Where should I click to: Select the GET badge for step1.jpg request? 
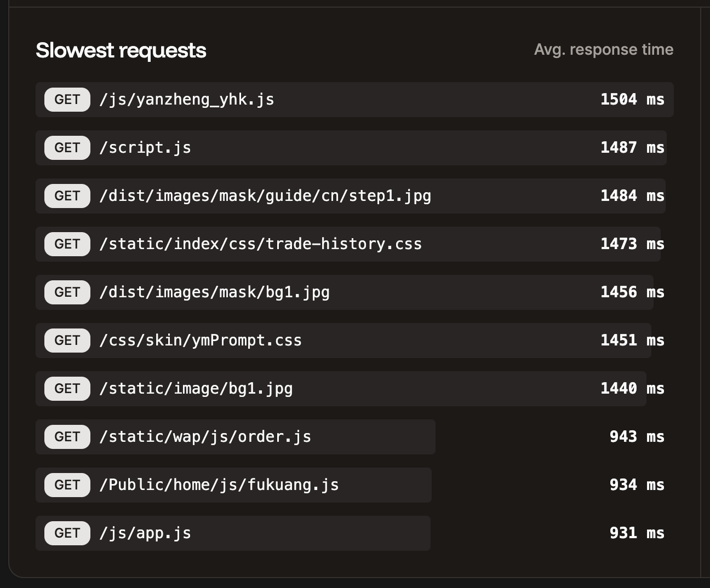(x=67, y=195)
